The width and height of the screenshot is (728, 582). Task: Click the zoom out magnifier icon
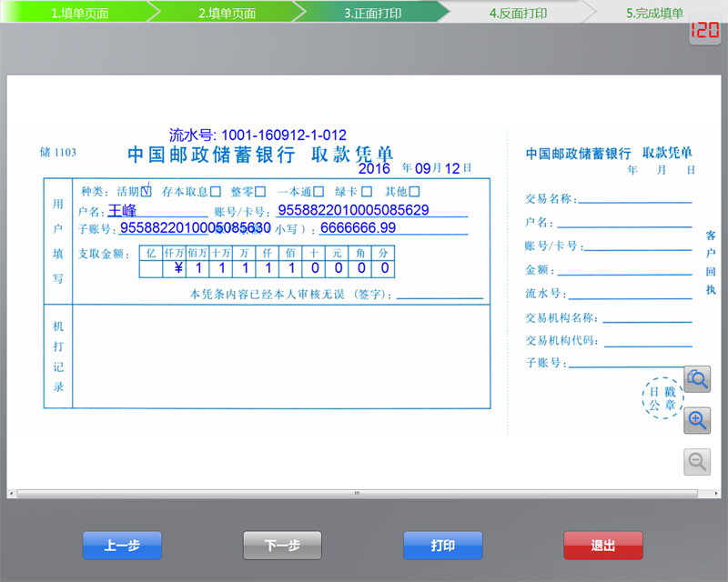pos(697,461)
